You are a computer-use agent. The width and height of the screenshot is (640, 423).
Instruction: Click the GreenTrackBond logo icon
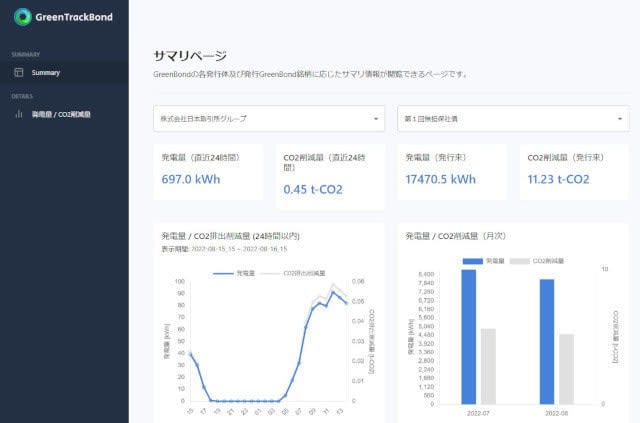click(x=20, y=17)
